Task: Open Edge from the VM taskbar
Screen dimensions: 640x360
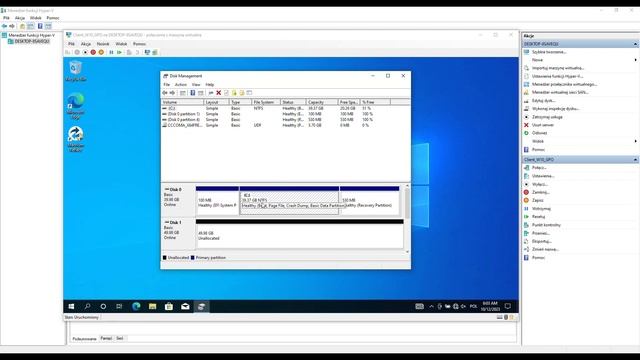Action: coord(136,306)
